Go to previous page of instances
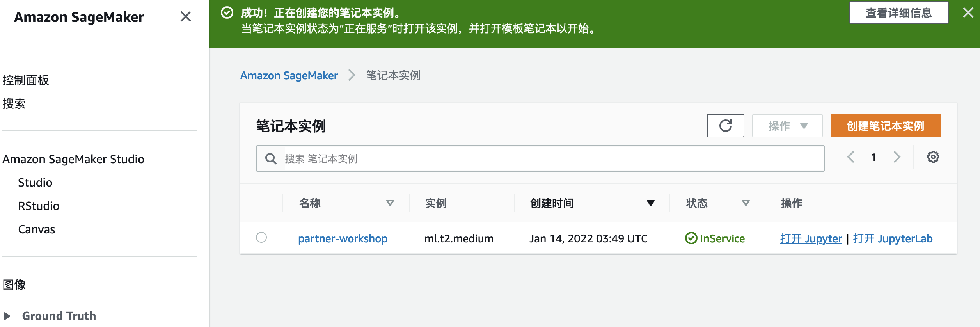 tap(851, 157)
